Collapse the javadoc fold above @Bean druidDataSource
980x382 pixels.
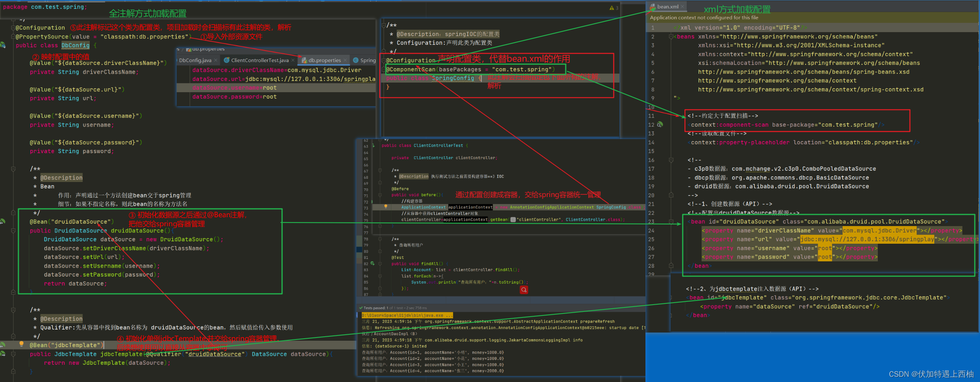(13, 169)
